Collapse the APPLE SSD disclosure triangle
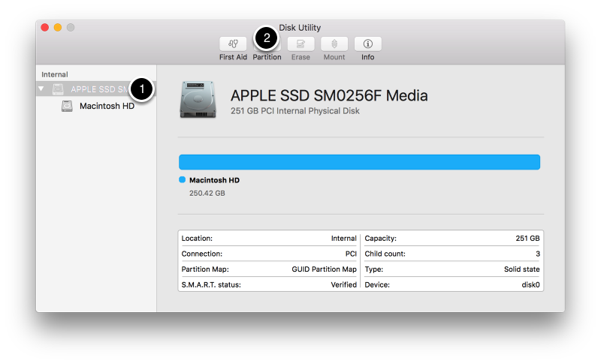 click(x=42, y=89)
